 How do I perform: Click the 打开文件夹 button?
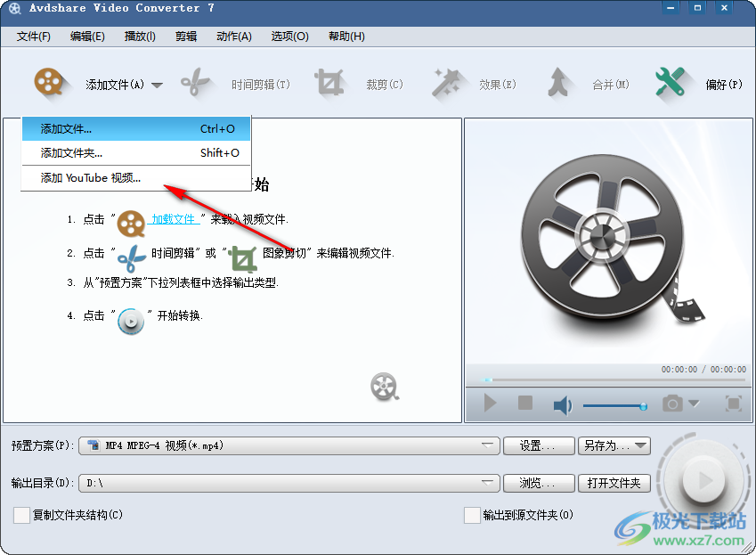[614, 483]
